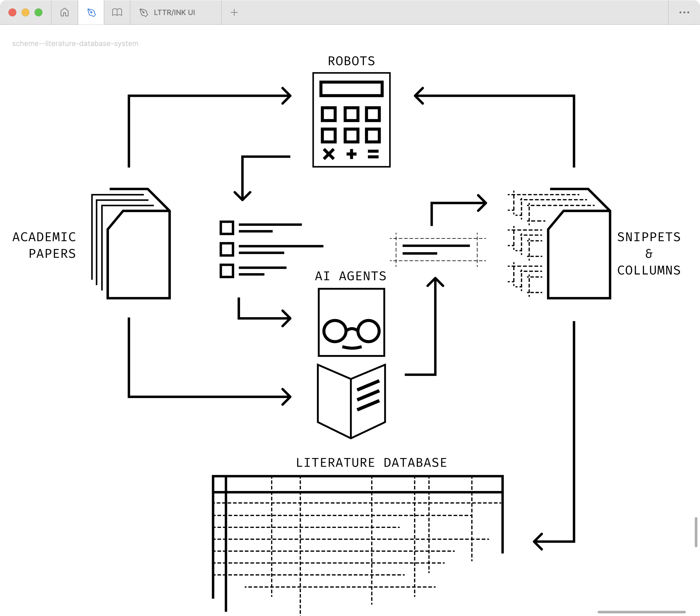
Task: Open the three-dots more menu
Action: [684, 12]
